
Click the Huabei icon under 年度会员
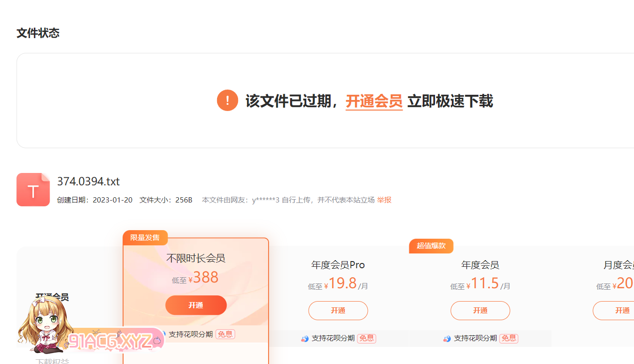447,338
